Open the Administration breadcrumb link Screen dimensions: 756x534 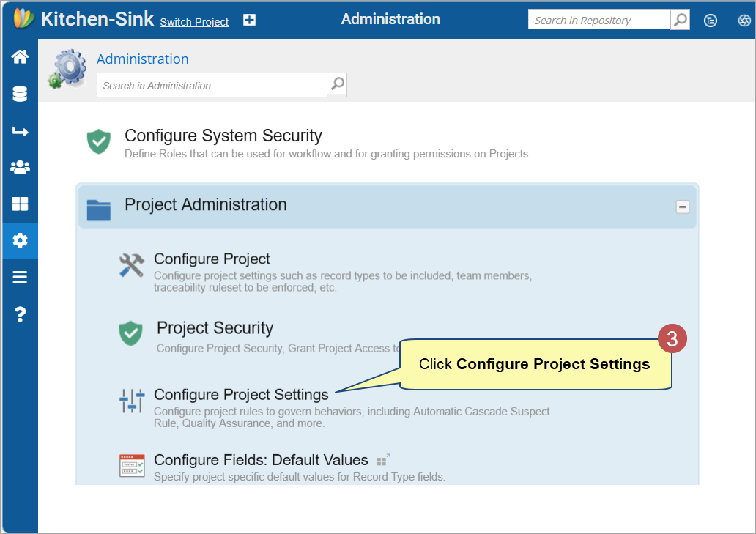click(x=143, y=59)
